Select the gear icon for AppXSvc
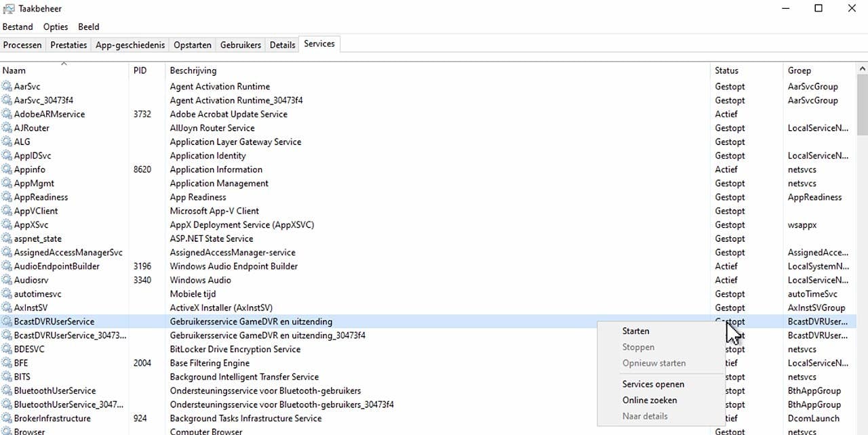Image resolution: width=868 pixels, height=435 pixels. point(7,225)
